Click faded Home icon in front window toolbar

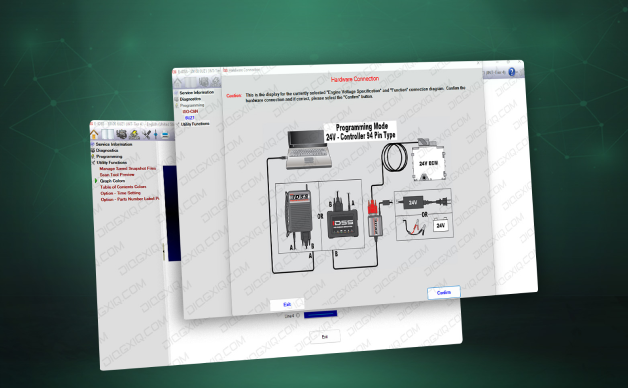[x=177, y=82]
